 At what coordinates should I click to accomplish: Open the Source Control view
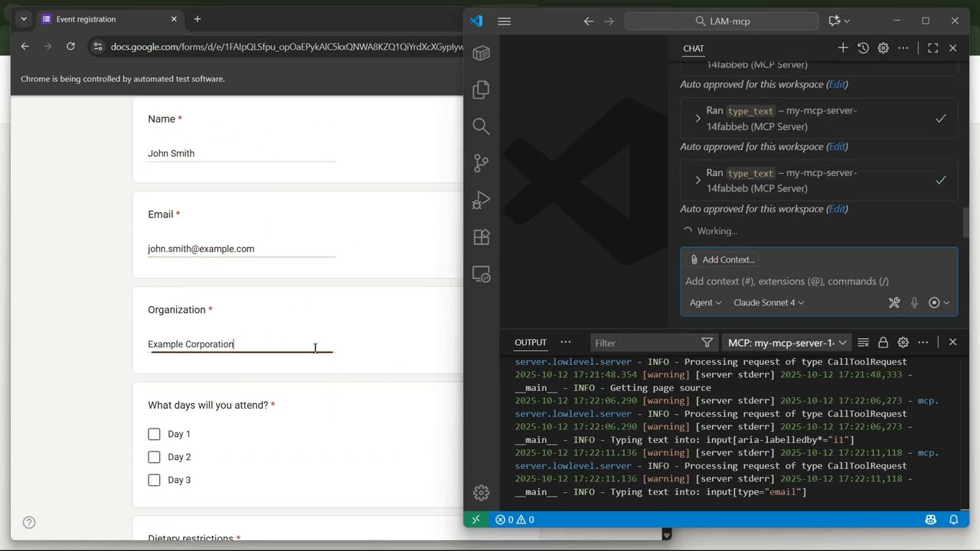[x=481, y=163]
